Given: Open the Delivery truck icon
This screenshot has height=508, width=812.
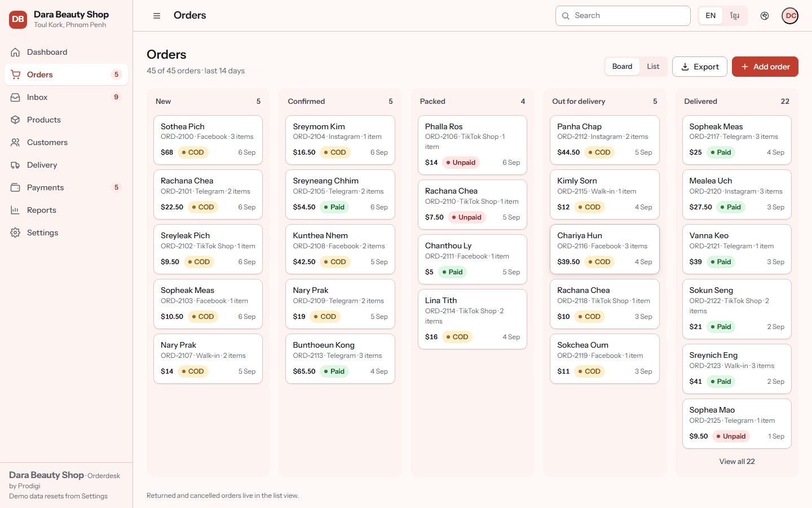Looking at the screenshot, I should point(15,165).
